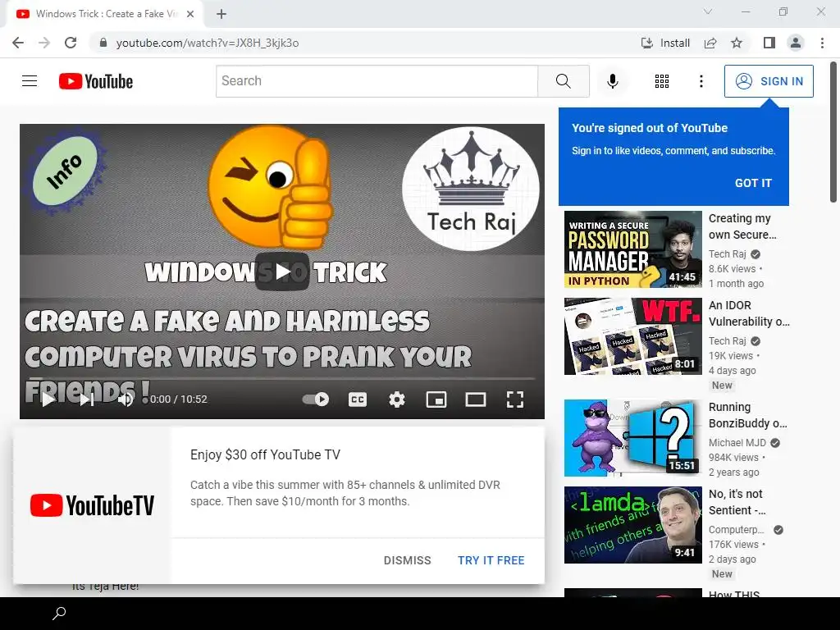
Task: Reload the YouTube page
Action: [x=71, y=43]
